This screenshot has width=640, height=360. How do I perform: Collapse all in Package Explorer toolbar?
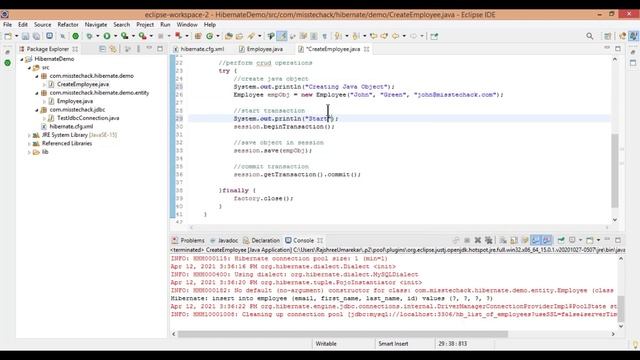(102, 49)
